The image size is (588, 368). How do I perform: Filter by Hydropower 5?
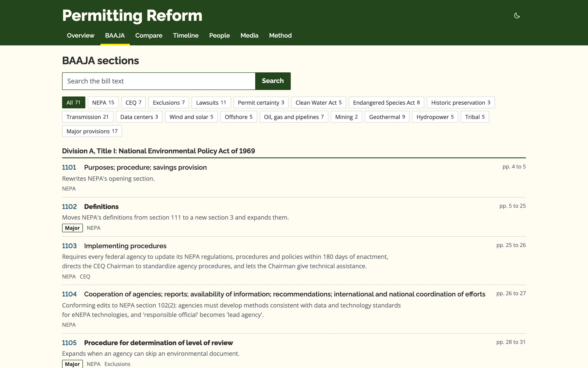[x=435, y=117]
